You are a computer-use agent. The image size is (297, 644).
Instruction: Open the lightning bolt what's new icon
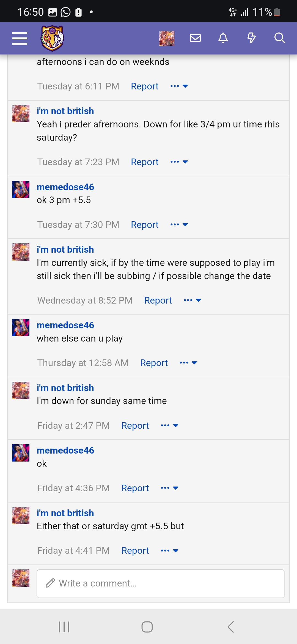[x=251, y=38]
